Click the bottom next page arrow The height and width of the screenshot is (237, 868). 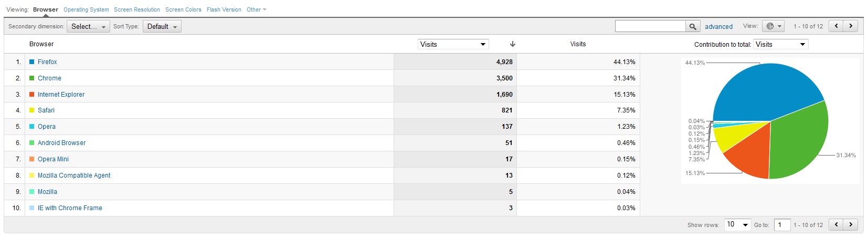(851, 224)
